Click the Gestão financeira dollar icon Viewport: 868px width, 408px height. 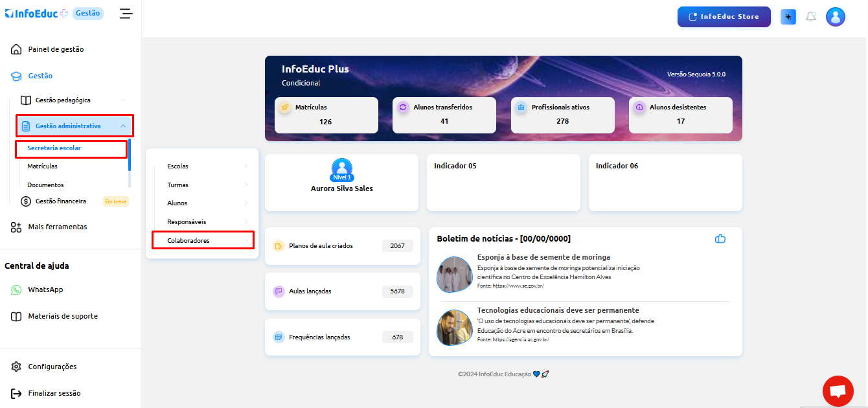[x=26, y=201]
